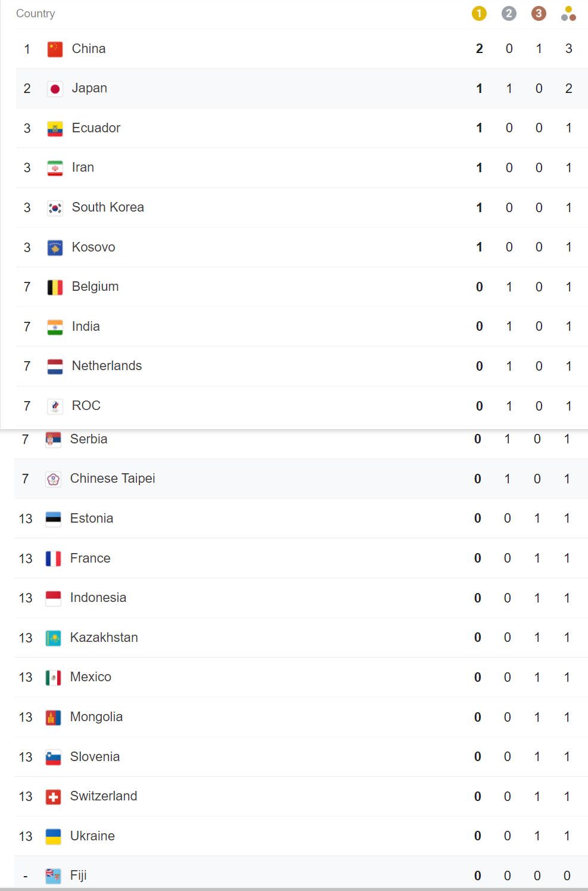Click the ROC flag icon
Viewport: 588px width, 891px height.
[55, 406]
